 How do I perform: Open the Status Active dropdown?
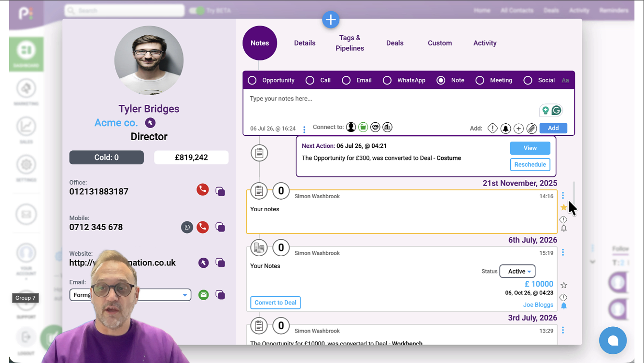pyautogui.click(x=518, y=272)
